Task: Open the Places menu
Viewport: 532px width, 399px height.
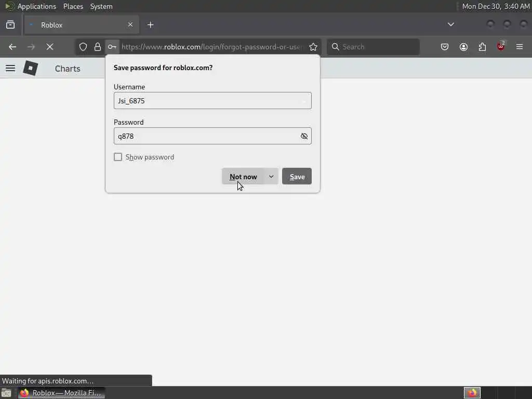Action: click(x=73, y=6)
